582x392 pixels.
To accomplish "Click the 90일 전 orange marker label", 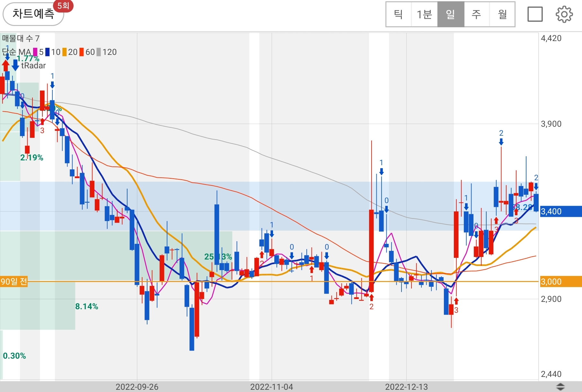I will pyautogui.click(x=14, y=282).
